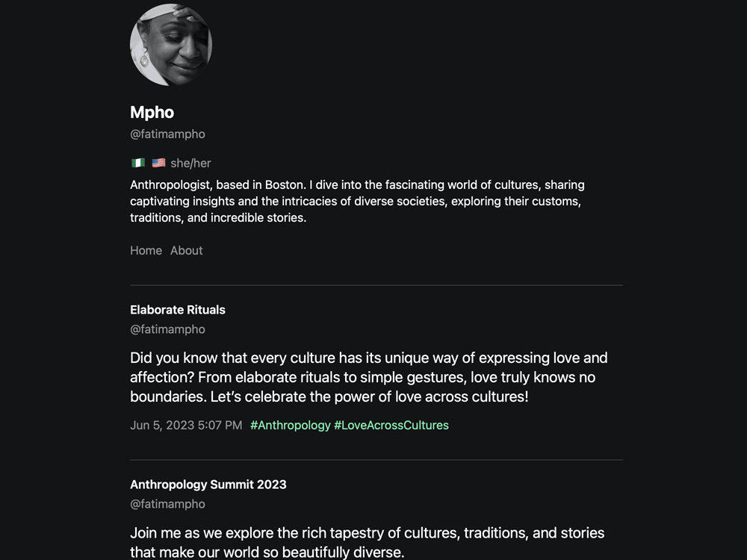Open the Home navigation link

146,250
